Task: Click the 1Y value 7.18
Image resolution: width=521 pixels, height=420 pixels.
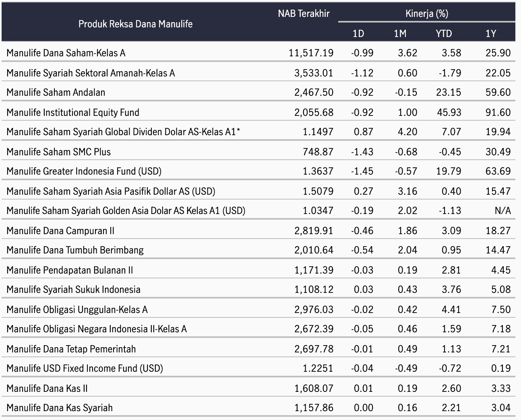Action: (501, 329)
